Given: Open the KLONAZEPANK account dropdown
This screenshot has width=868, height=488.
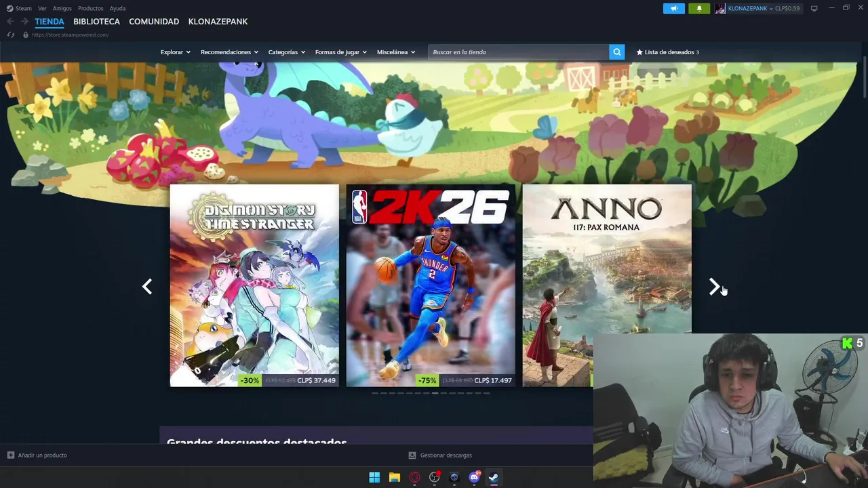Looking at the screenshot, I should (x=750, y=8).
